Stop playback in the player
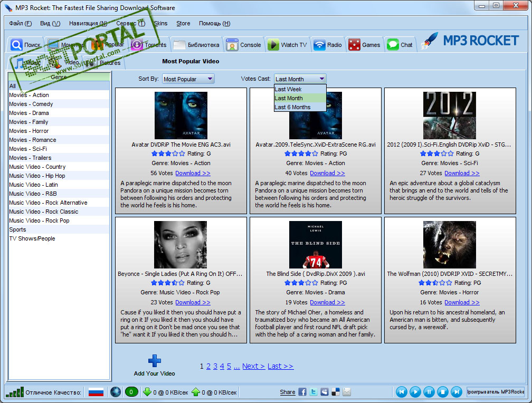This screenshot has height=403, width=532. coord(443,392)
